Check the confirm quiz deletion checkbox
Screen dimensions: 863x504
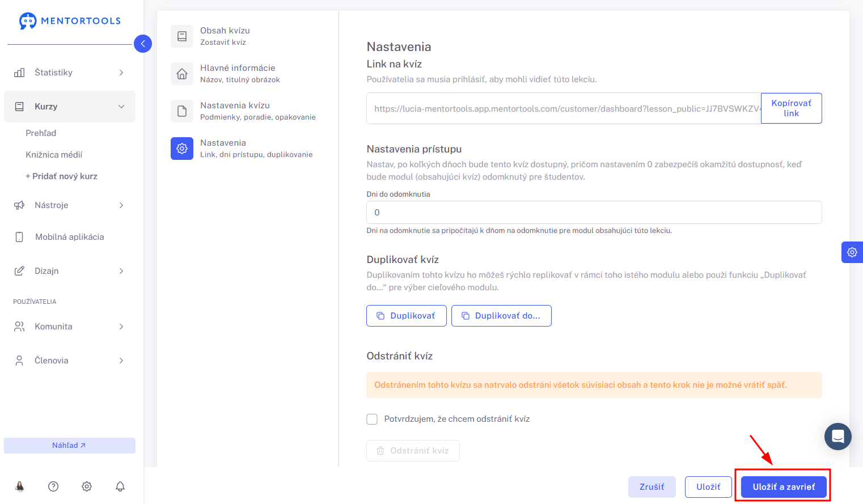point(372,419)
